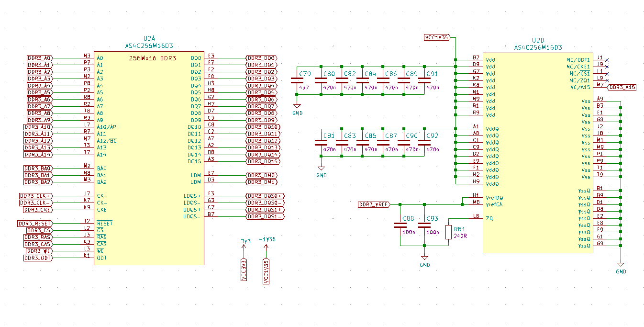Viewport: 644px width, 327px height.
Task: Click the DDR3_A15 label near pin M7
Action: (622, 88)
